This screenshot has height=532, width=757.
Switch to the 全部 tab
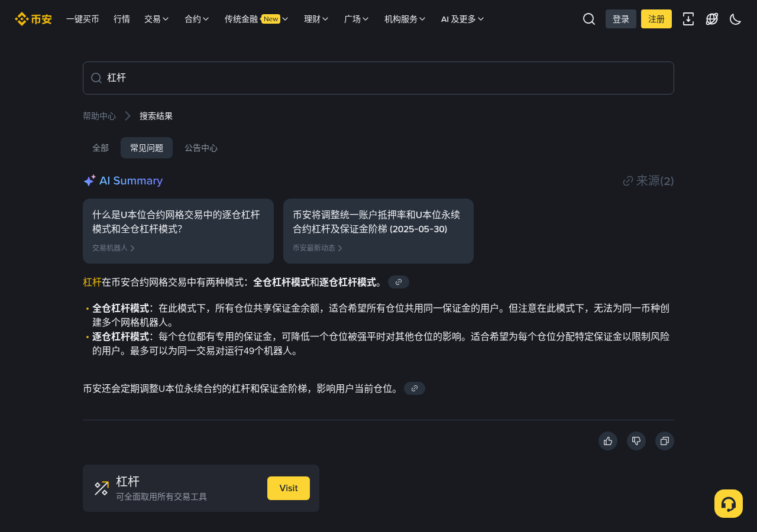coord(101,148)
